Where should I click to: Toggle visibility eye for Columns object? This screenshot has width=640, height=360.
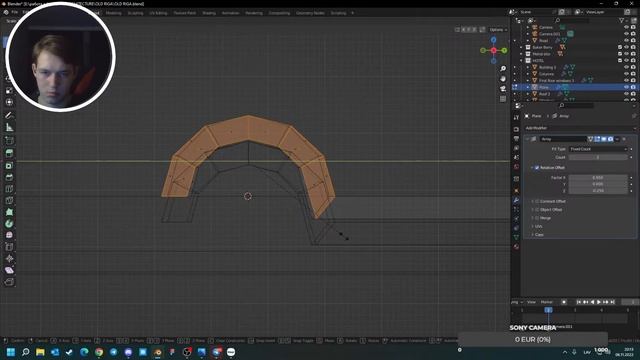[x=627, y=74]
